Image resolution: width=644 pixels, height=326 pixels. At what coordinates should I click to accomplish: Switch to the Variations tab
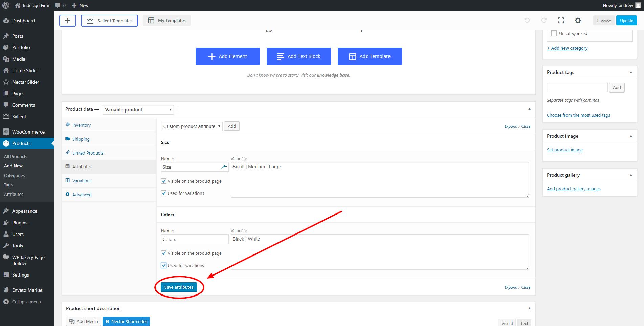82,181
